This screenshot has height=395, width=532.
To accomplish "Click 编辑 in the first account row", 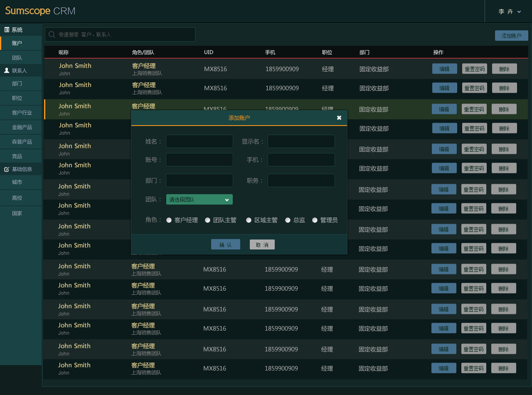I will [x=445, y=69].
